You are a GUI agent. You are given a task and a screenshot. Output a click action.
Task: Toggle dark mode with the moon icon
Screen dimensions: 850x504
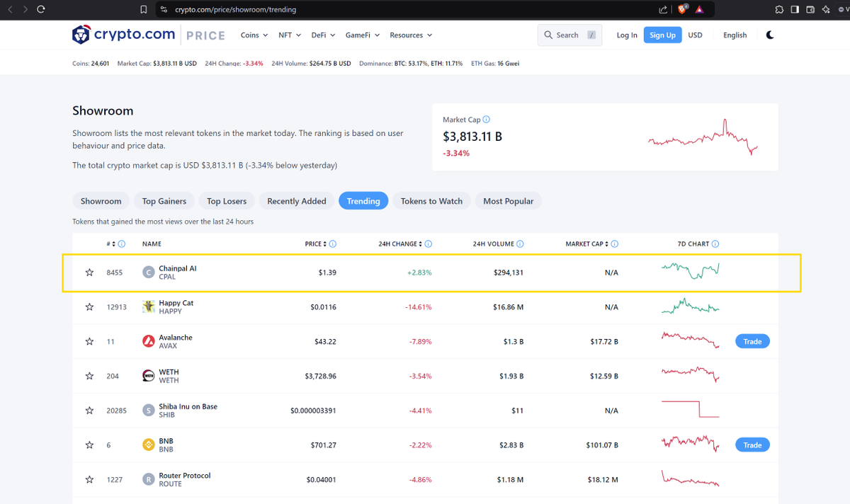(770, 35)
